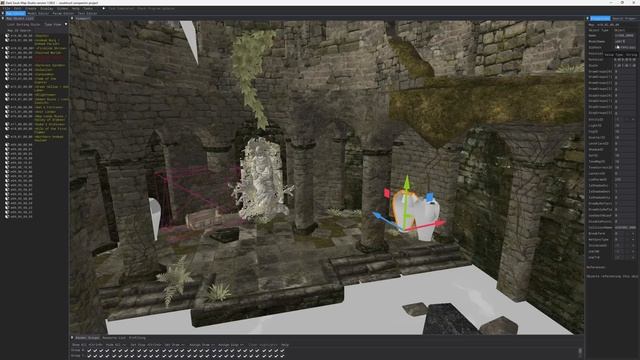Click globe icon for m16_00_00_00 New Londo Ruins
The width and height of the screenshot is (640, 360).
tap(7, 116)
